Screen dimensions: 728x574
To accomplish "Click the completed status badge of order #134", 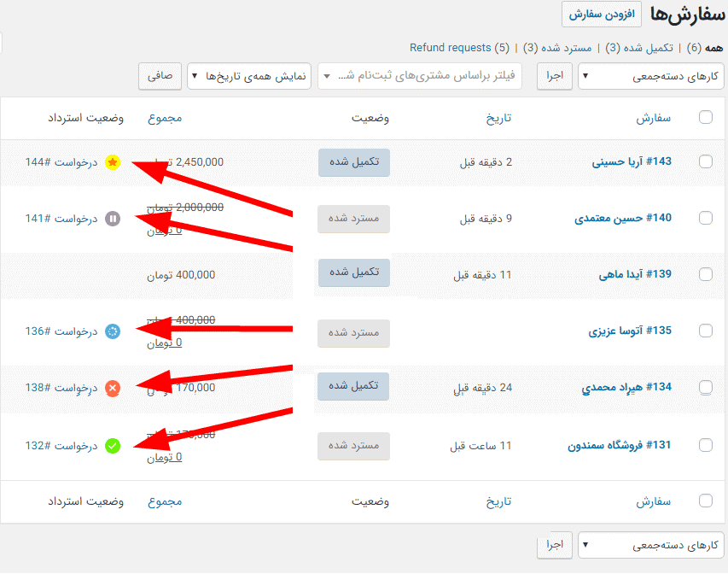I will pos(353,386).
